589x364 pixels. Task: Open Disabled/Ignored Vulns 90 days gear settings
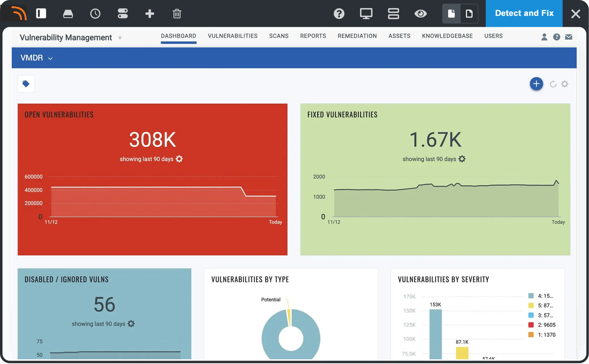point(131,324)
